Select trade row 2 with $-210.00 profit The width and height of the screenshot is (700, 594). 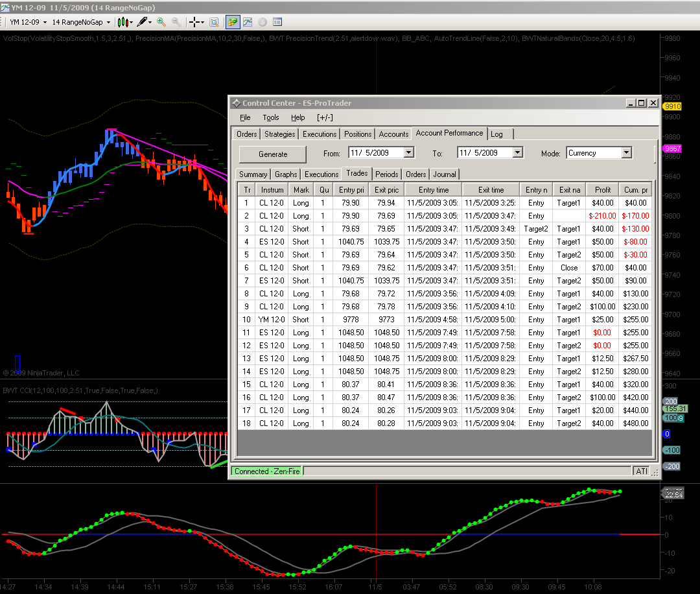tap(445, 216)
